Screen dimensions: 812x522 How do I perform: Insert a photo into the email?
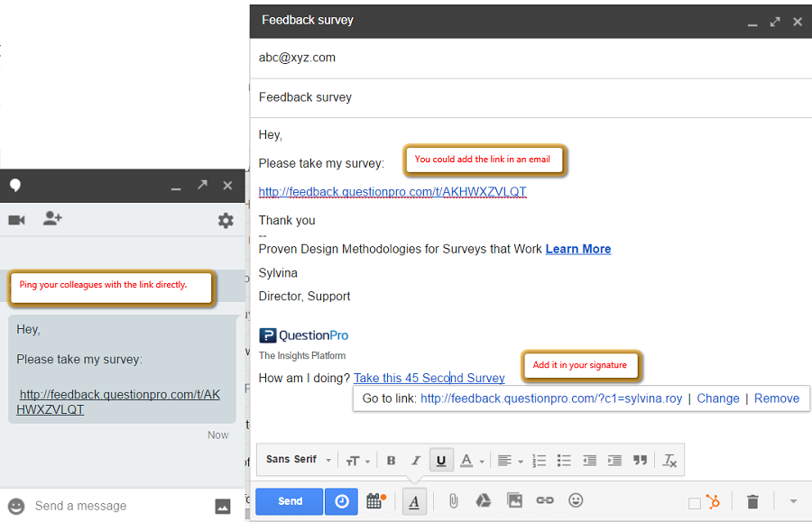514,501
